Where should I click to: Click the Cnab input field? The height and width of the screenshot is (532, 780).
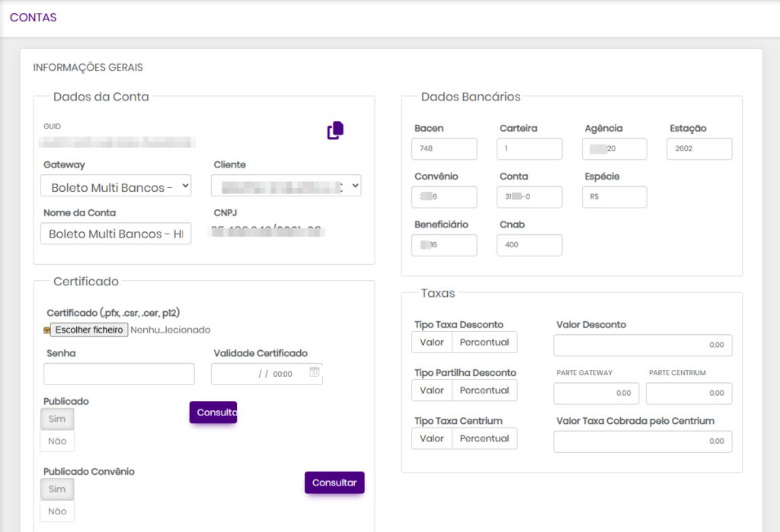click(x=529, y=245)
